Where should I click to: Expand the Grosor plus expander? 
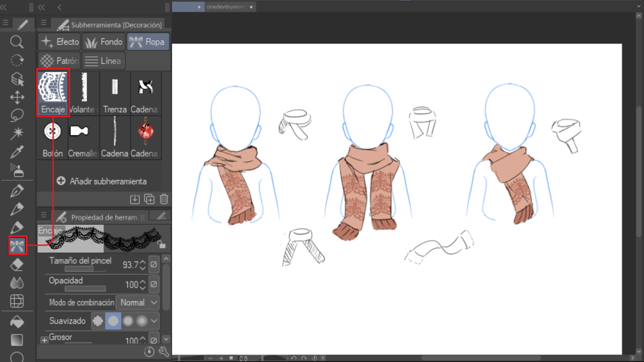coord(44,340)
